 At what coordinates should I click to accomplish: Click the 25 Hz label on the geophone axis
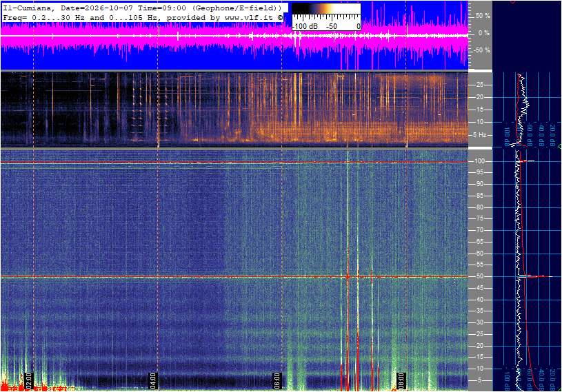479,85
